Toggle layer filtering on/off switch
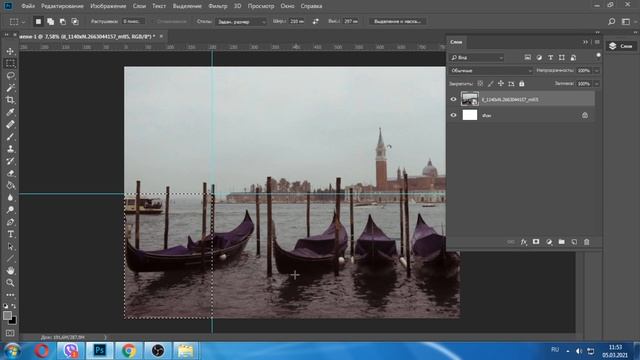Screen dimensions: 640x360 pyautogui.click(x=598, y=56)
